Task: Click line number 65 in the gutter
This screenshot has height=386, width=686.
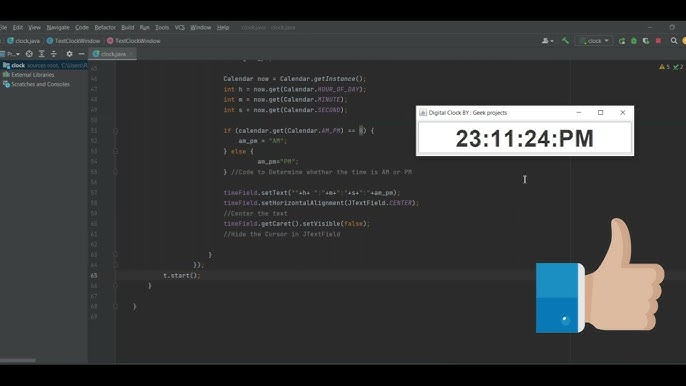Action: (94, 275)
